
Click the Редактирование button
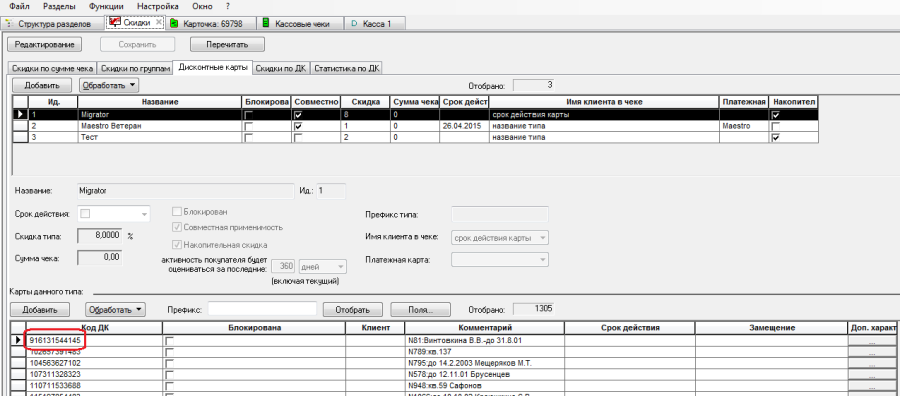(x=44, y=44)
